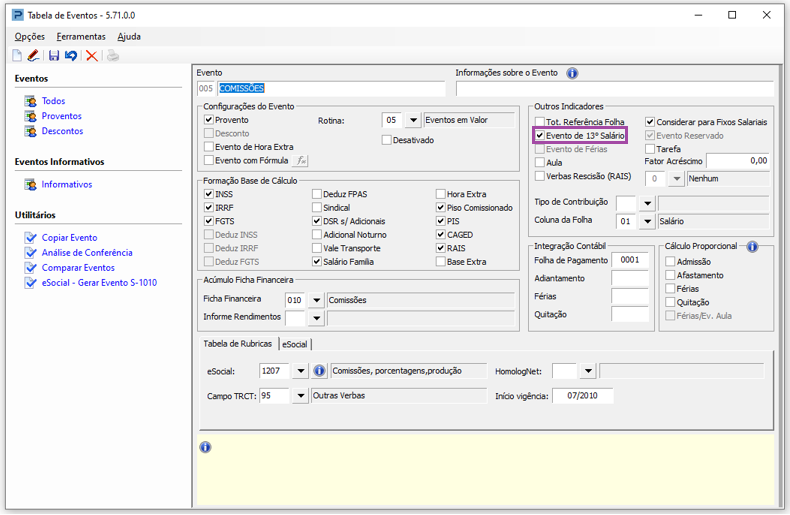This screenshot has width=790, height=515.
Task: Enable the Evento de Hora Extra checkbox
Action: click(209, 147)
